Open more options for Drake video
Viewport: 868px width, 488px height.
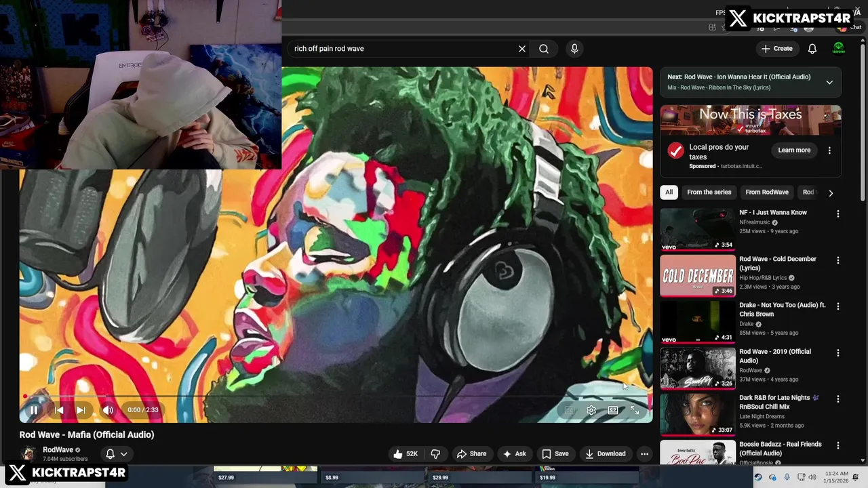coord(838,306)
